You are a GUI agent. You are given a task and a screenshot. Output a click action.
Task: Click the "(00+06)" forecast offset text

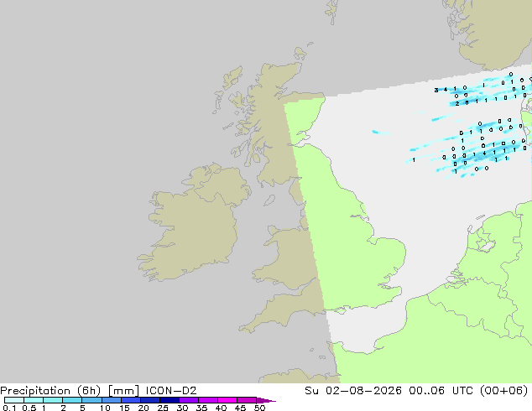coord(503,391)
